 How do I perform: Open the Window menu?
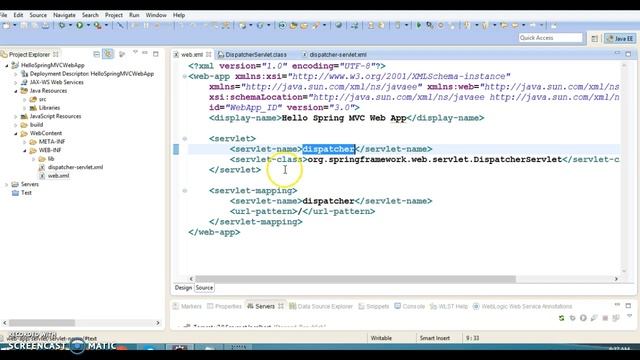[156, 15]
